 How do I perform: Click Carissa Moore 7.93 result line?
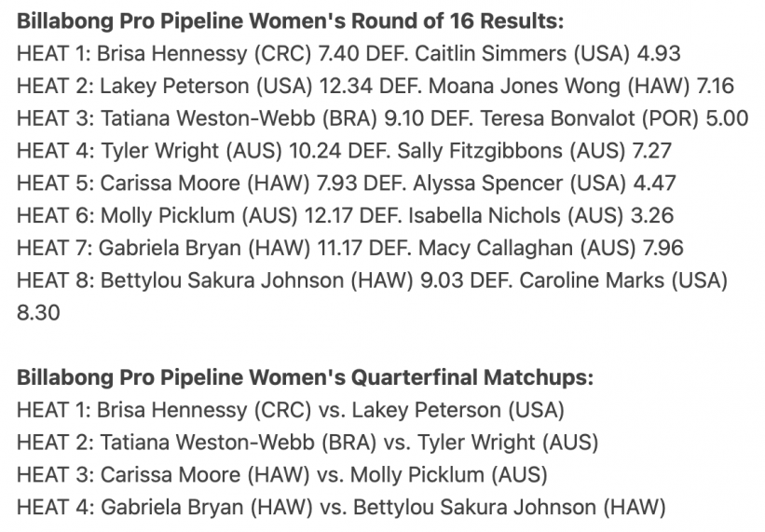coord(347,184)
